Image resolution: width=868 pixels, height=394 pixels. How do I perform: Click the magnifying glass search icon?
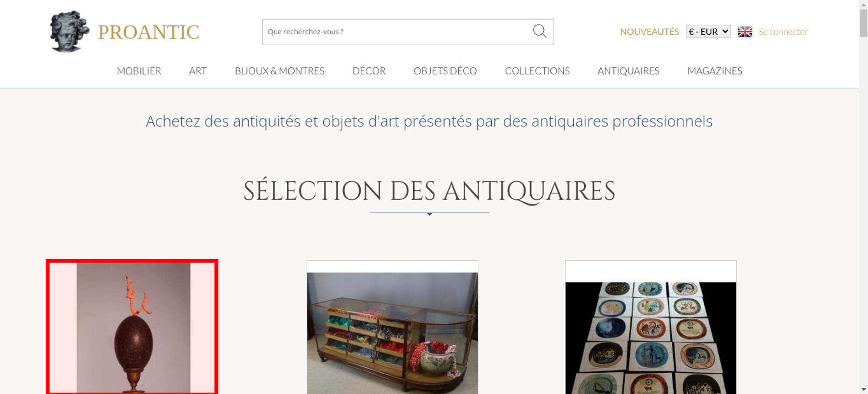[x=539, y=31]
